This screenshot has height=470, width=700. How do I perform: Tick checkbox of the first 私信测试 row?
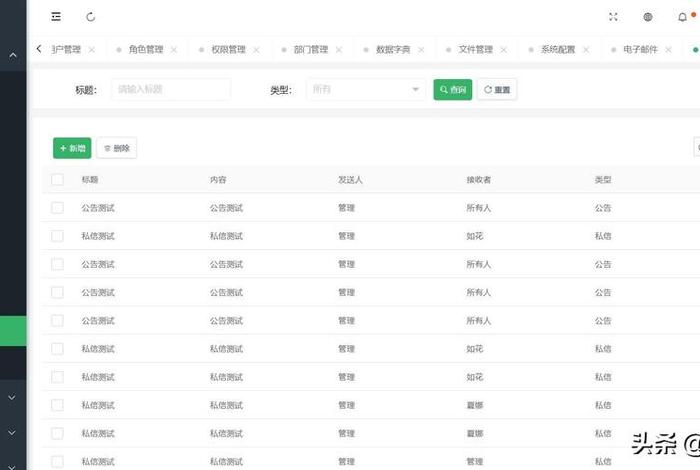[x=57, y=236]
